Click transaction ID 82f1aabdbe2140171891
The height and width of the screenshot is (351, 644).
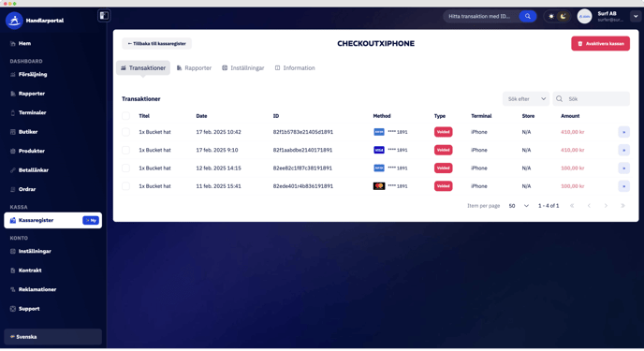[302, 151]
